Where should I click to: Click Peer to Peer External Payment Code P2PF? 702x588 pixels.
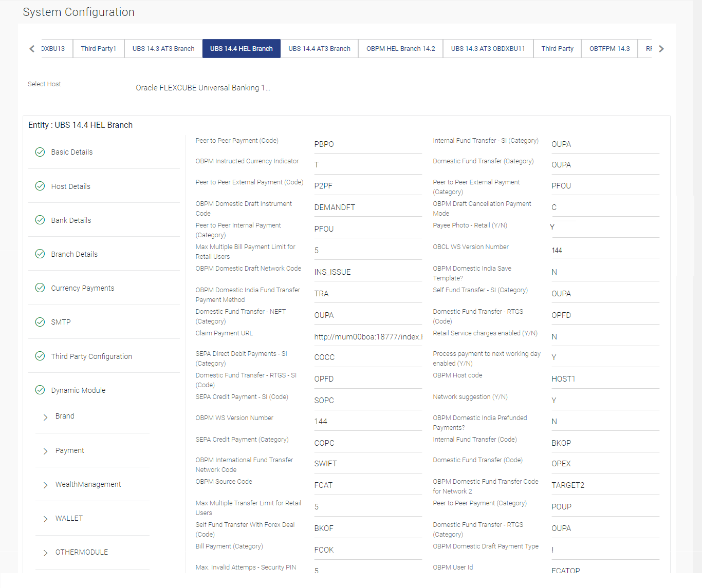(368, 186)
